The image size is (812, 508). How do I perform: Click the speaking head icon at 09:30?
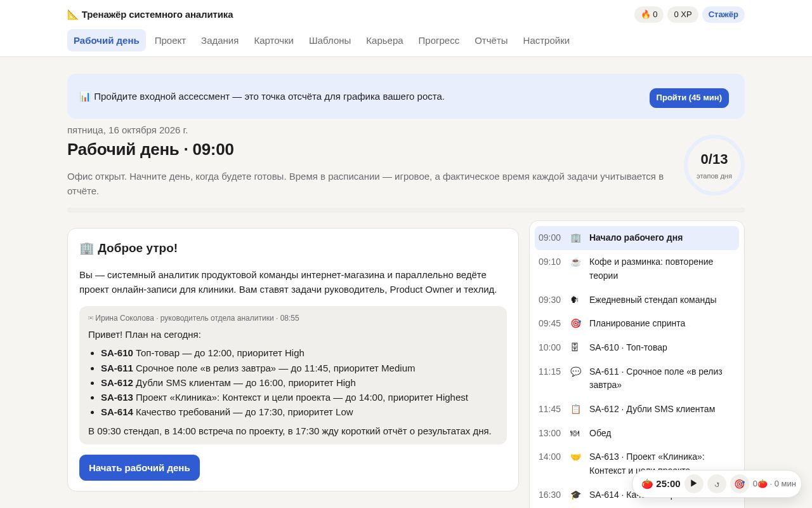(575, 300)
